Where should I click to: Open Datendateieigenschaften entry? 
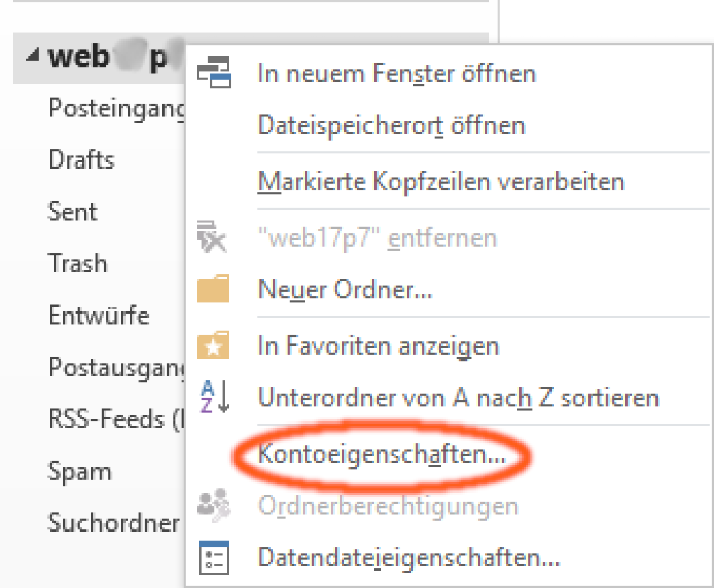point(409,557)
